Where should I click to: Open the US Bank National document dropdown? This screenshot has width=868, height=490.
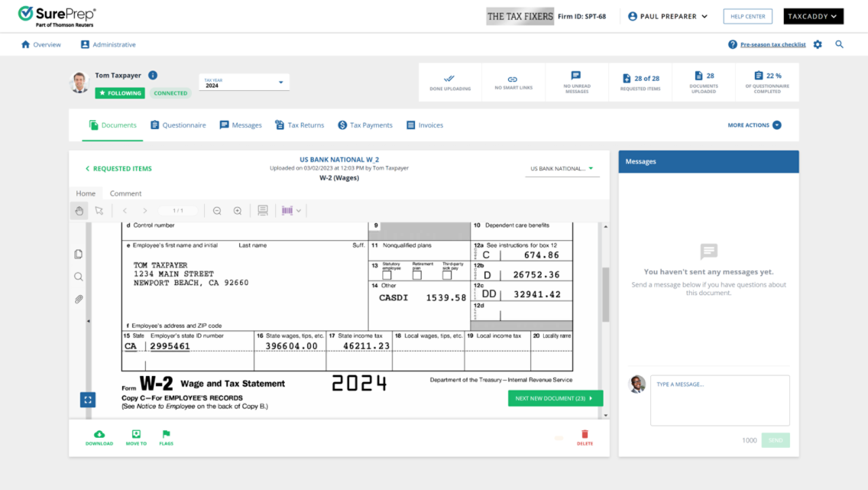(561, 169)
